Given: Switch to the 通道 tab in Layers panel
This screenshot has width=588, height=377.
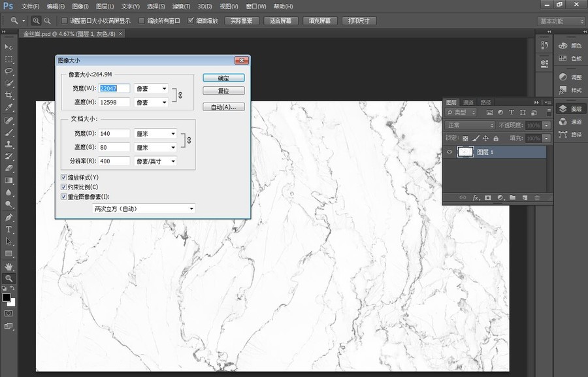Looking at the screenshot, I should (x=468, y=103).
